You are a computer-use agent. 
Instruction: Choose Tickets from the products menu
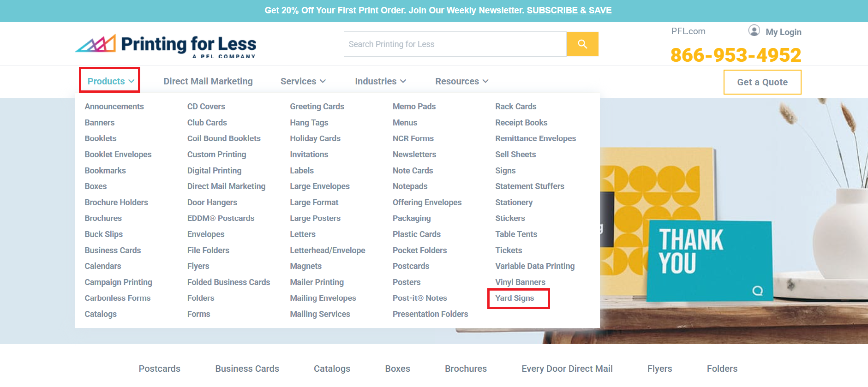[x=509, y=250]
